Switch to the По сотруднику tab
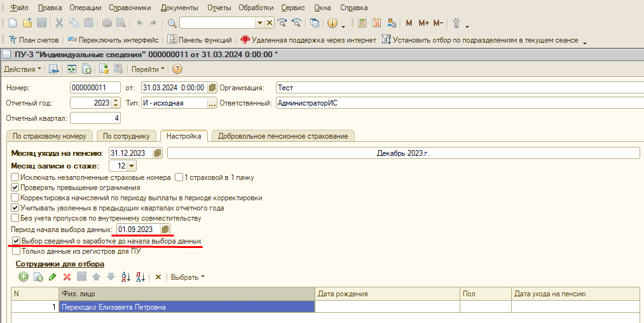644x323 pixels. click(x=126, y=136)
